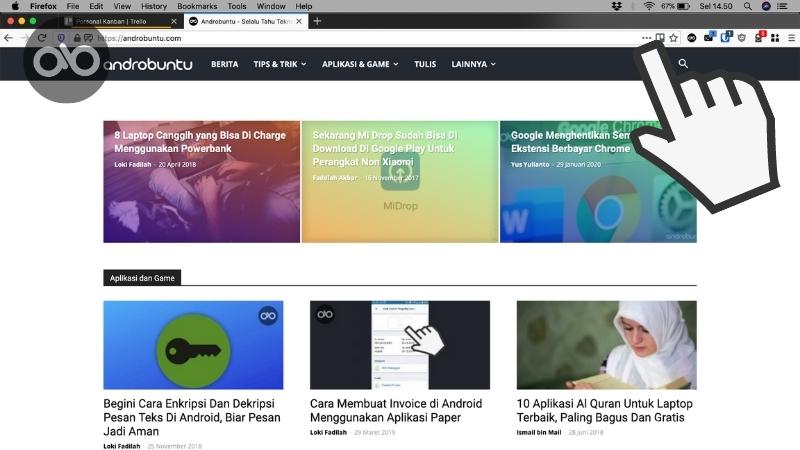This screenshot has width=800, height=450.
Task: Open the extensions grid icon
Action: [x=775, y=38]
